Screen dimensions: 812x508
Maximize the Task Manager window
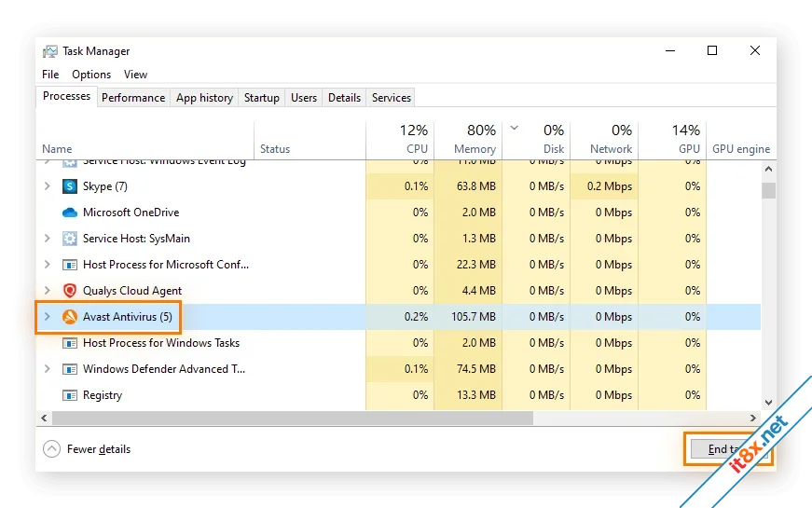(712, 50)
